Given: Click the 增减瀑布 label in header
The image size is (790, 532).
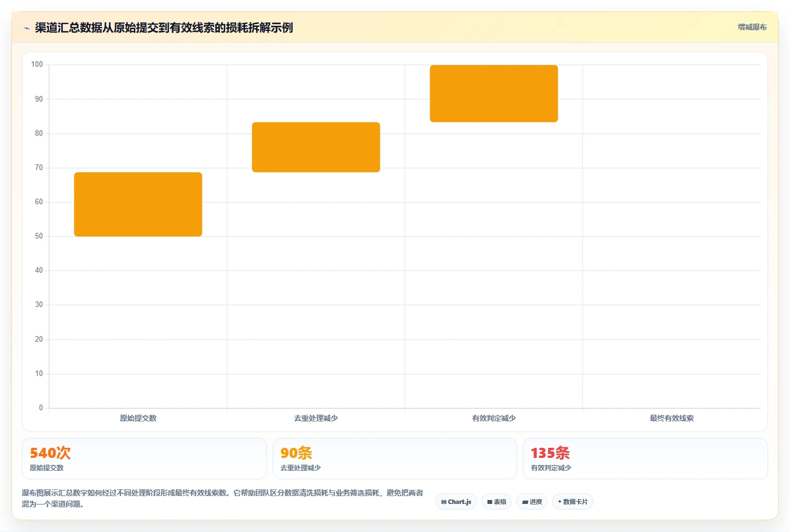Looking at the screenshot, I should tap(752, 27).
